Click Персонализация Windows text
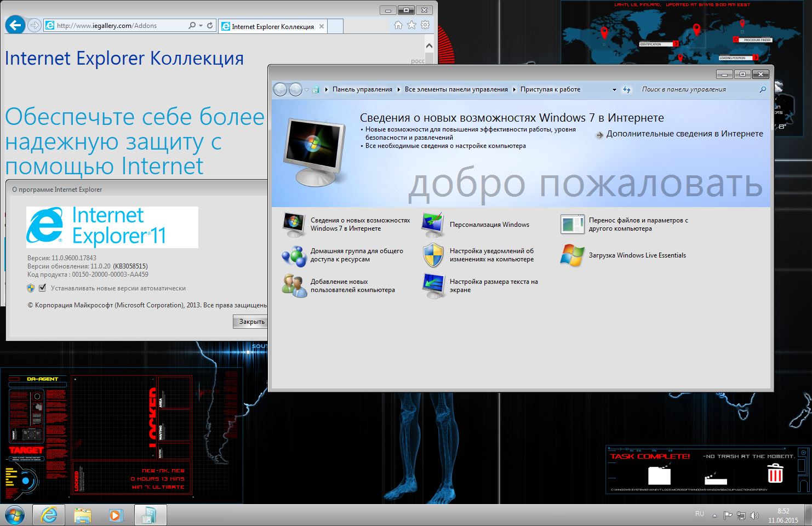The height and width of the screenshot is (526, 812). click(489, 225)
